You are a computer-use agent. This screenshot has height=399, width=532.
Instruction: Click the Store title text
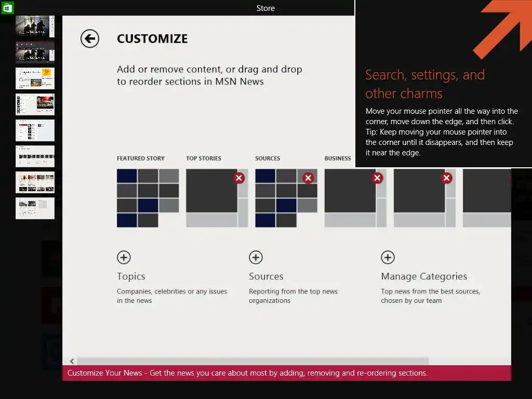(265, 8)
